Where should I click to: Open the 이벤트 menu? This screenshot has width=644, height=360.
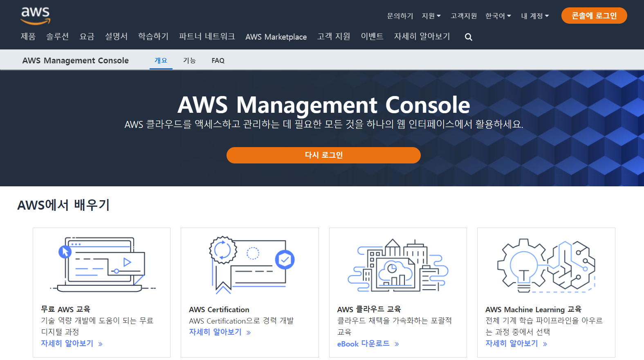(x=372, y=36)
